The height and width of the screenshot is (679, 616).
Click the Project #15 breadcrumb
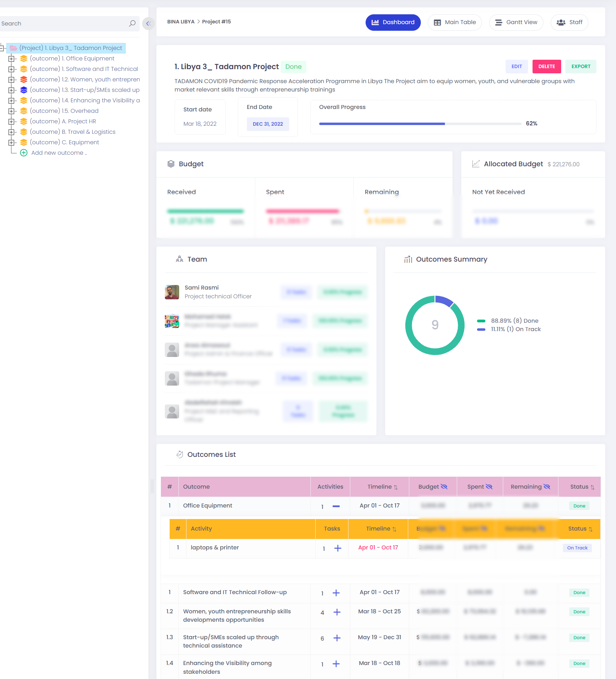[x=216, y=22]
